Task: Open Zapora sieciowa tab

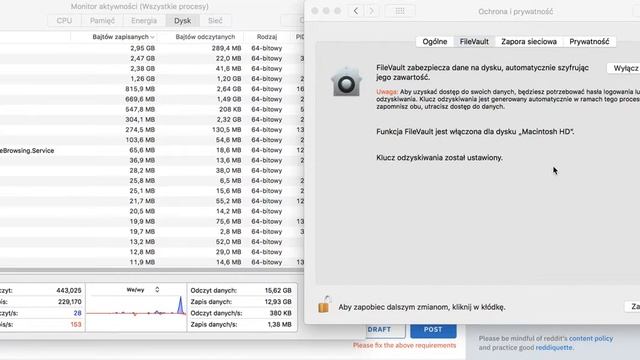Action: click(x=529, y=42)
